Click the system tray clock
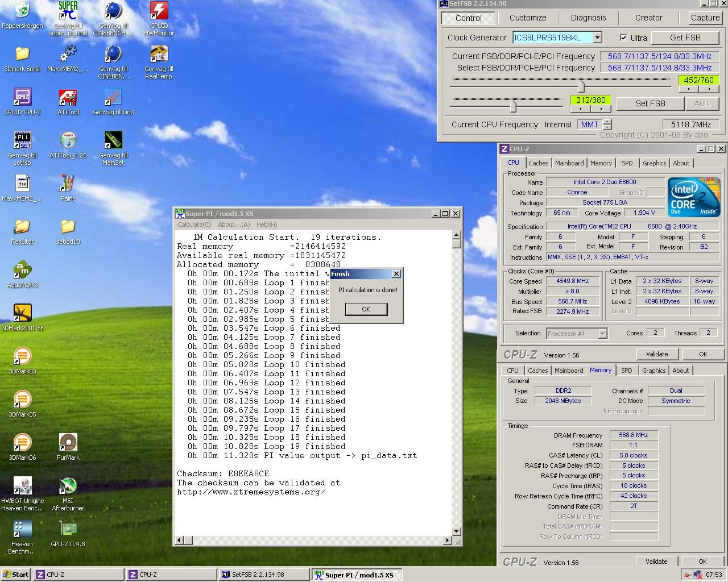 (714, 575)
